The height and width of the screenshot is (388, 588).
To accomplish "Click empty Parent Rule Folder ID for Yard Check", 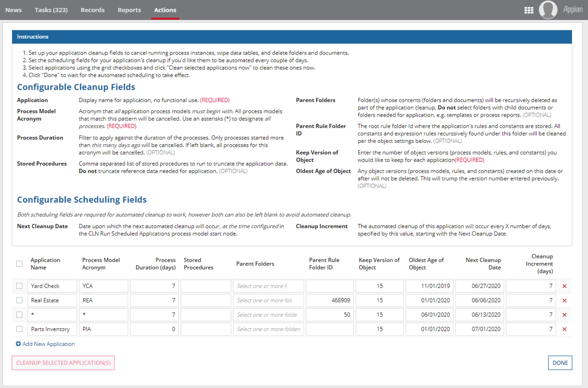I will point(330,286).
